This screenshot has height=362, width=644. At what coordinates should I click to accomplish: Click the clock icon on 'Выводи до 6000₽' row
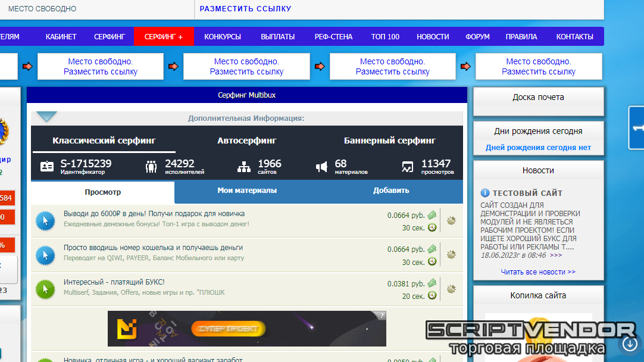pos(432,227)
